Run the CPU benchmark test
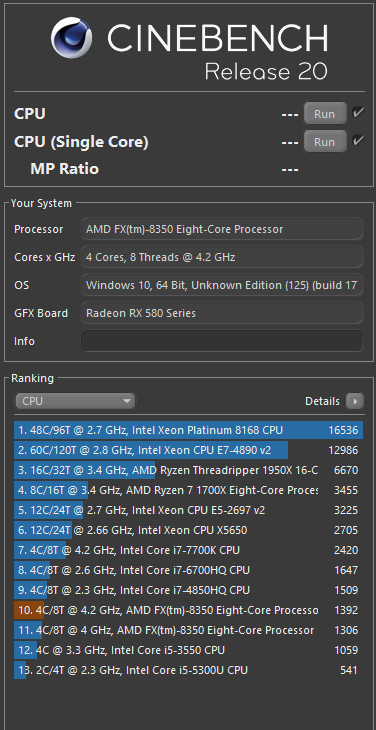Viewport: 376px width, 730px height. [325, 114]
